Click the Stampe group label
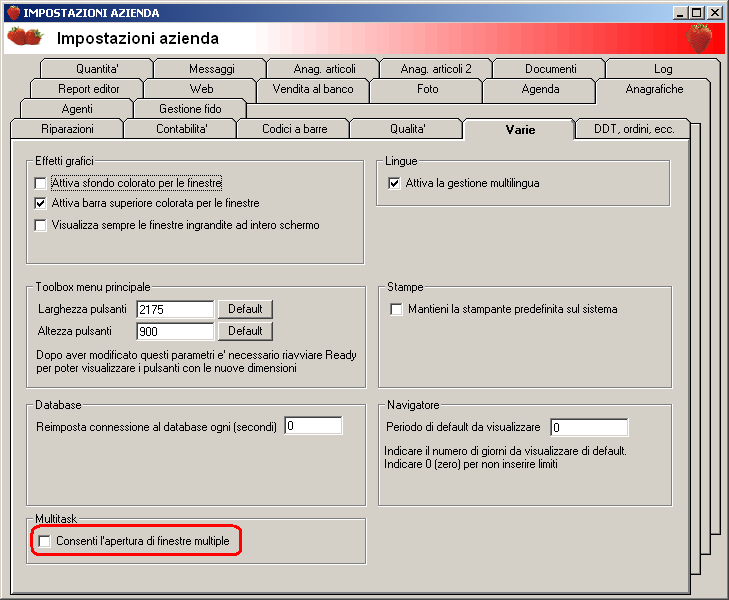Screen dimensions: 729x600 pyautogui.click(x=405, y=287)
